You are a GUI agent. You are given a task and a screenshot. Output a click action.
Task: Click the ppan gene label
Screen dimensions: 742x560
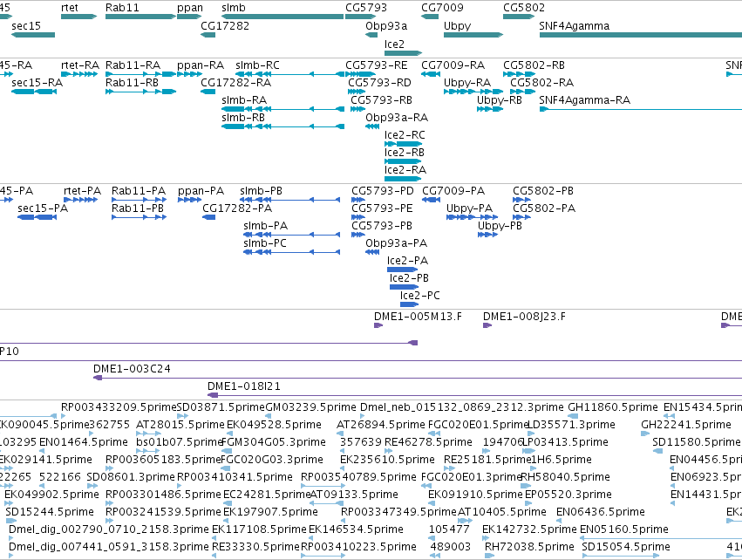click(190, 8)
